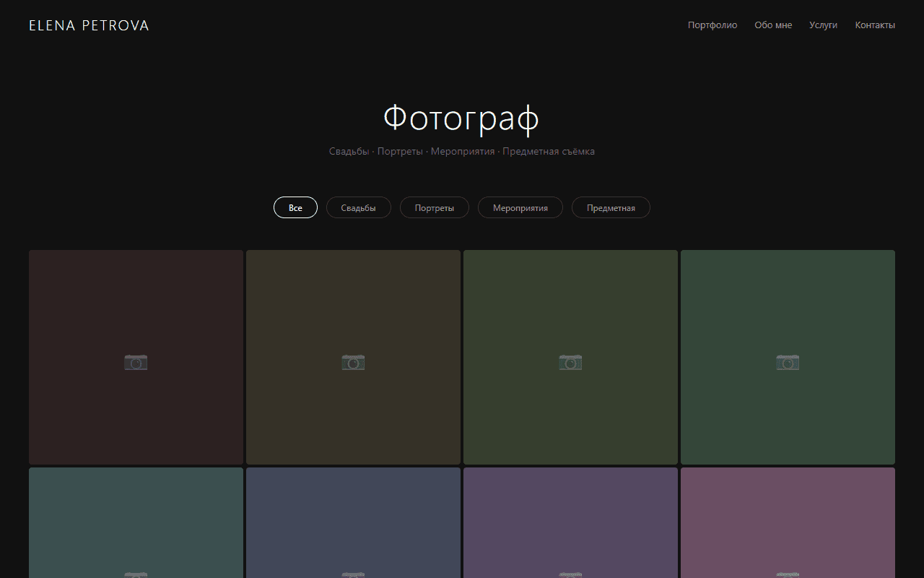This screenshot has width=924, height=578.
Task: Show only Портреты in the gallery
Action: click(x=435, y=207)
